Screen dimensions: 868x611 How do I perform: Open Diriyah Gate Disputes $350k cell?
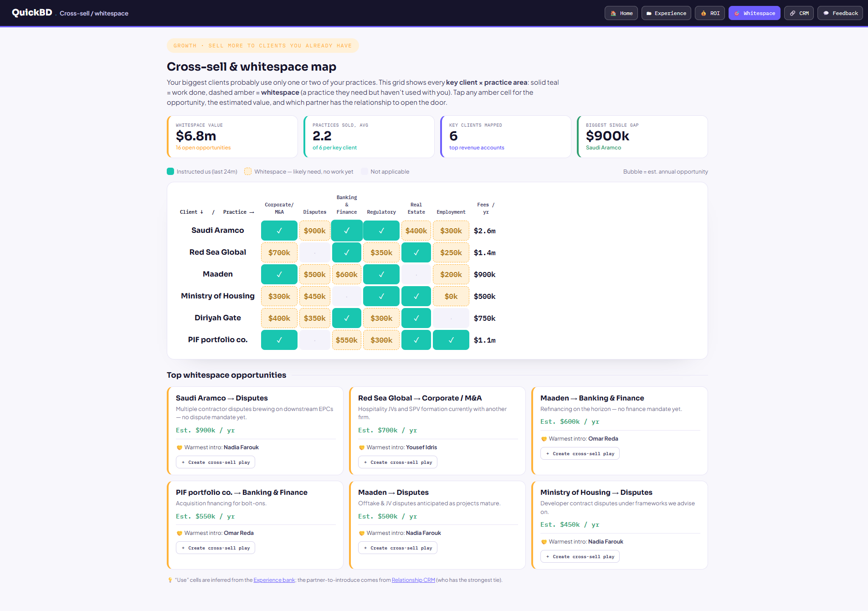point(315,318)
